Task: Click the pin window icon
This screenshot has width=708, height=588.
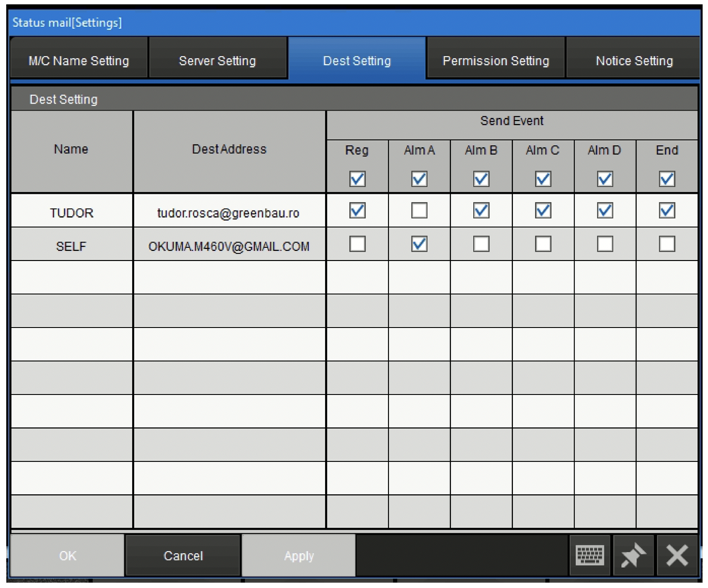Action: [633, 556]
